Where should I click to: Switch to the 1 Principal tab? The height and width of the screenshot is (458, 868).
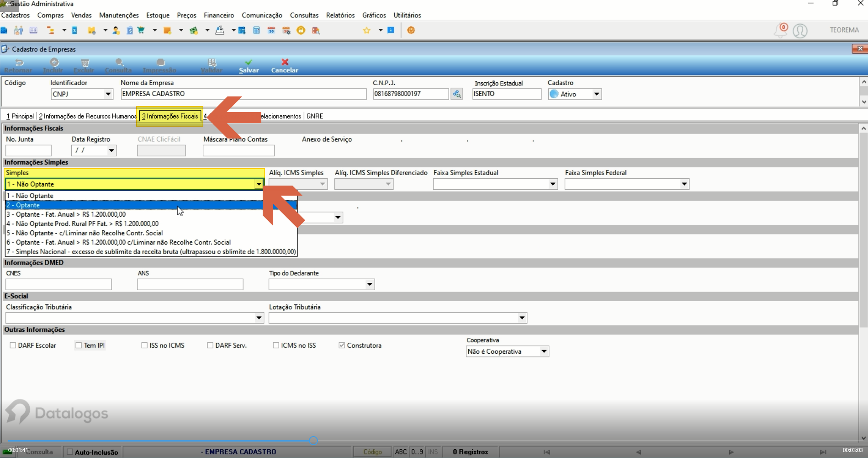(20, 116)
